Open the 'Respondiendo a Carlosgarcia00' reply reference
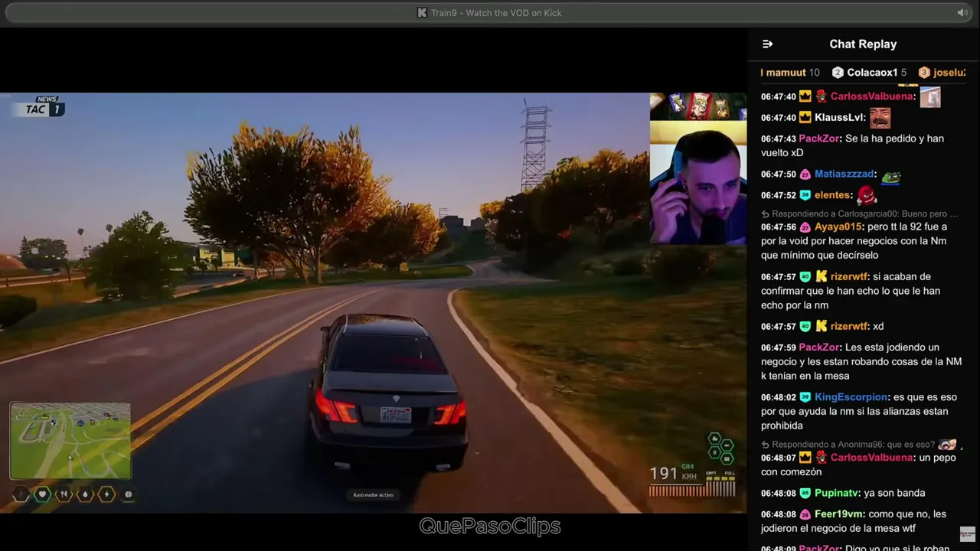The width and height of the screenshot is (980, 551). click(x=860, y=214)
